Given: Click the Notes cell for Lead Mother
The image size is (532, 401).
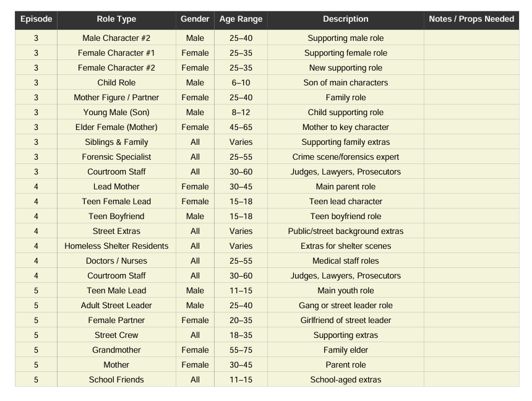Looking at the screenshot, I should click(471, 187).
